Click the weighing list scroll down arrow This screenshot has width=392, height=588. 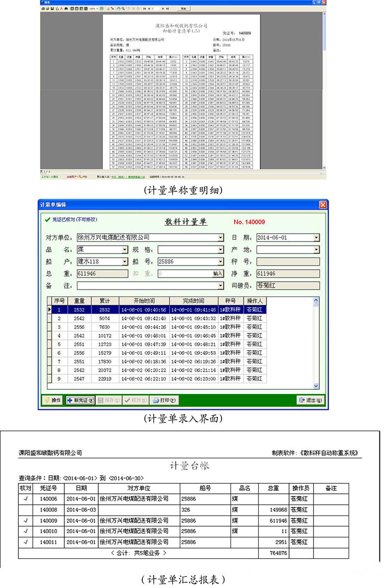316,386
